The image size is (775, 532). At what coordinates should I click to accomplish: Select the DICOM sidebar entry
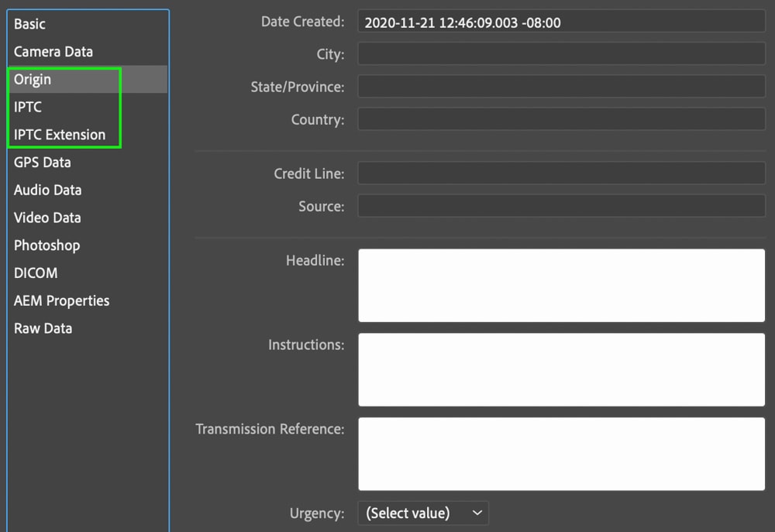tap(36, 273)
